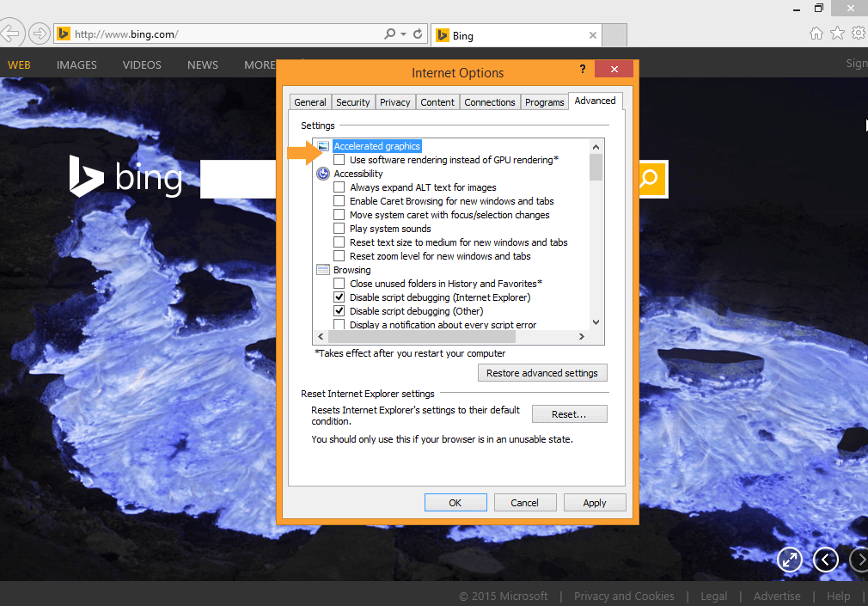This screenshot has height=606, width=868.
Task: Confirm with the OK button
Action: 455,502
